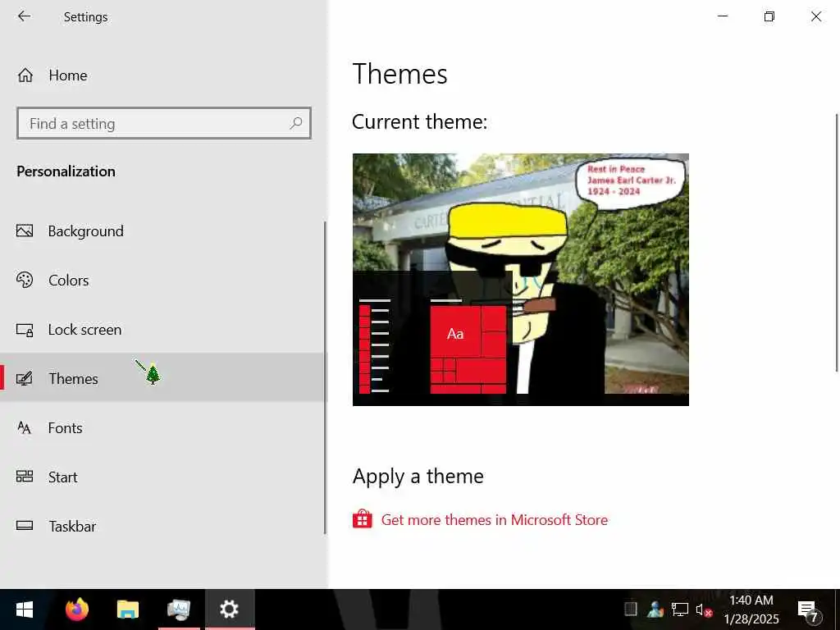Click the Background picture icon
The height and width of the screenshot is (630, 840).
(x=25, y=231)
